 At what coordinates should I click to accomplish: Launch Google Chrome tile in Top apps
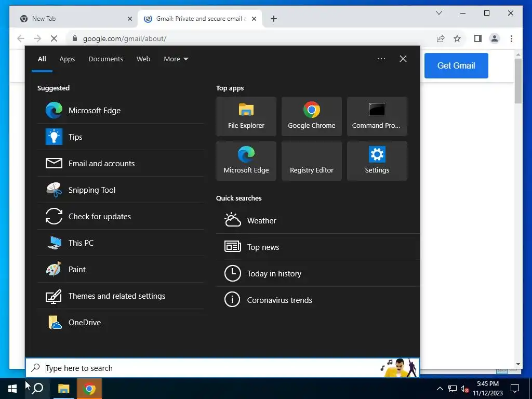click(312, 116)
